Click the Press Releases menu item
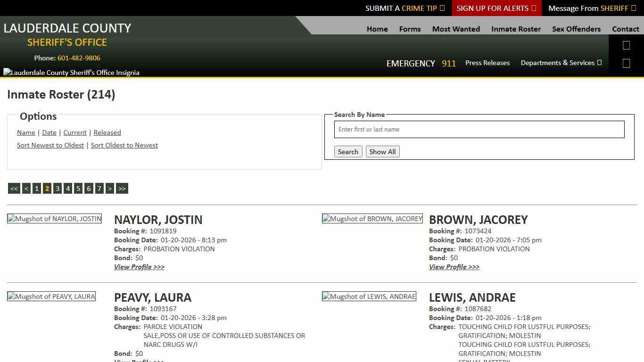644x362 pixels. [487, 63]
